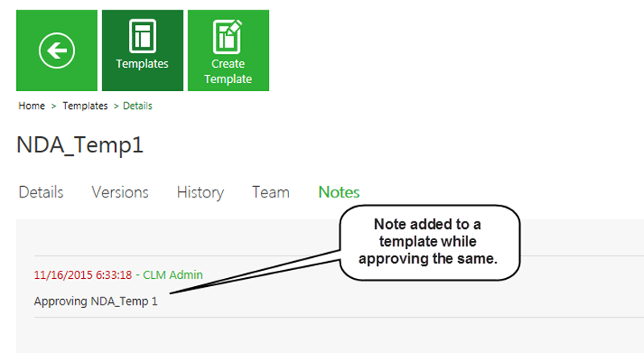Click the CLM Admin author name
The width and height of the screenshot is (644, 353).
click(172, 275)
